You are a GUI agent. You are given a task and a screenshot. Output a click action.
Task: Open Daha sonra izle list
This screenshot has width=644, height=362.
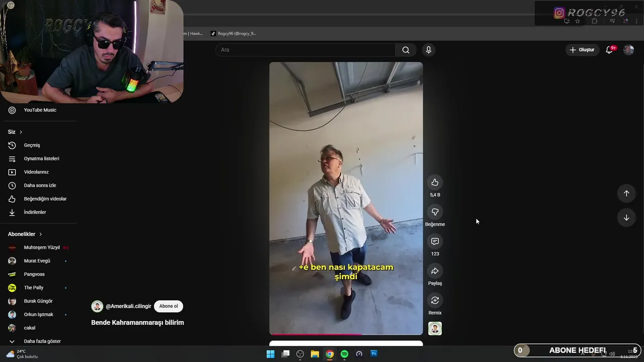pos(39,186)
